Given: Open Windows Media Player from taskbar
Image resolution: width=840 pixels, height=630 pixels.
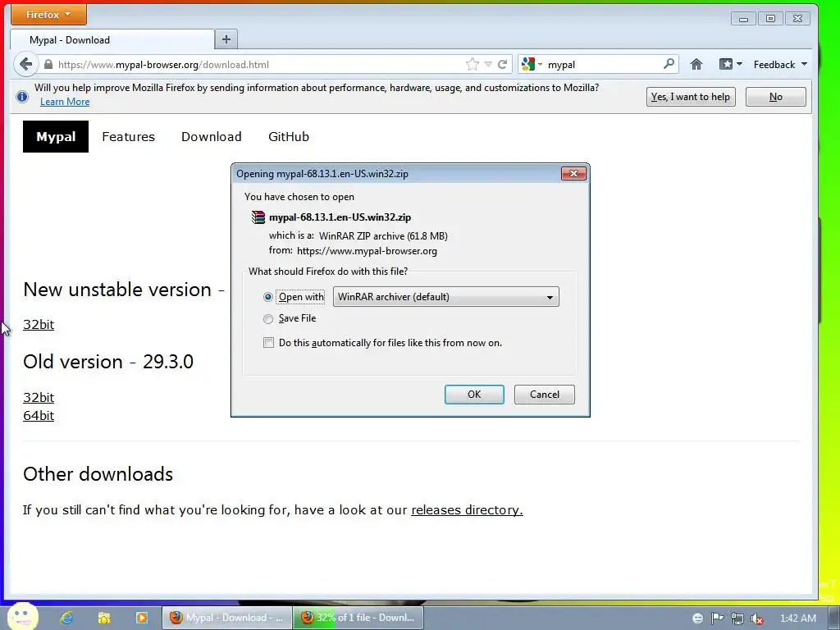Looking at the screenshot, I should (141, 618).
